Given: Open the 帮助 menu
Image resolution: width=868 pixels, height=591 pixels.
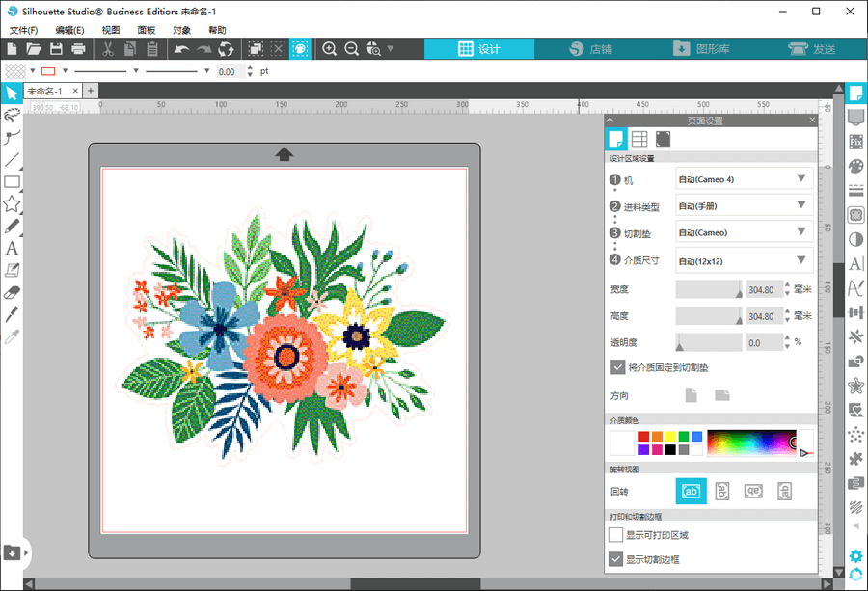Looking at the screenshot, I should tap(217, 30).
